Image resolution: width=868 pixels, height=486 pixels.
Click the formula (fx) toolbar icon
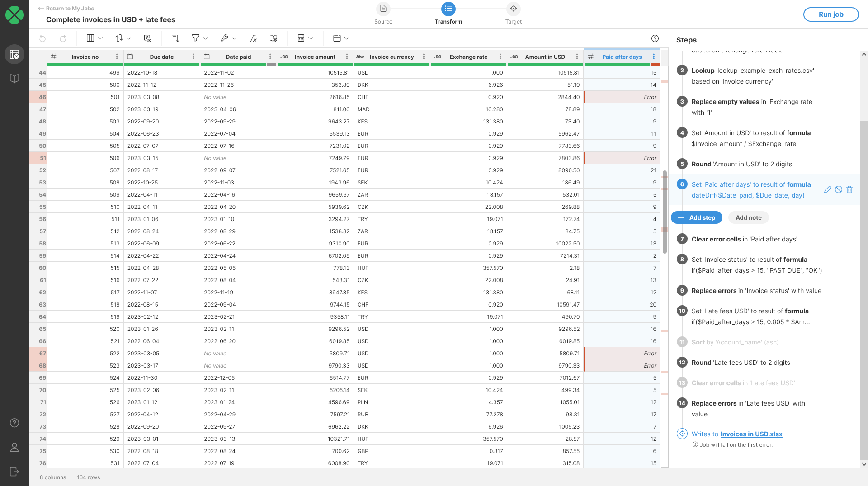pyautogui.click(x=253, y=38)
